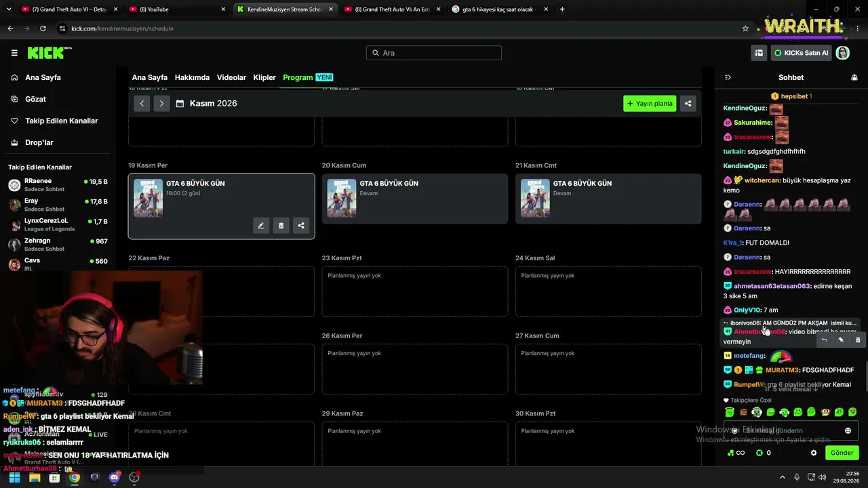868x488 pixels.
Task: Switch to the Klipler channel tab
Action: coord(264,77)
